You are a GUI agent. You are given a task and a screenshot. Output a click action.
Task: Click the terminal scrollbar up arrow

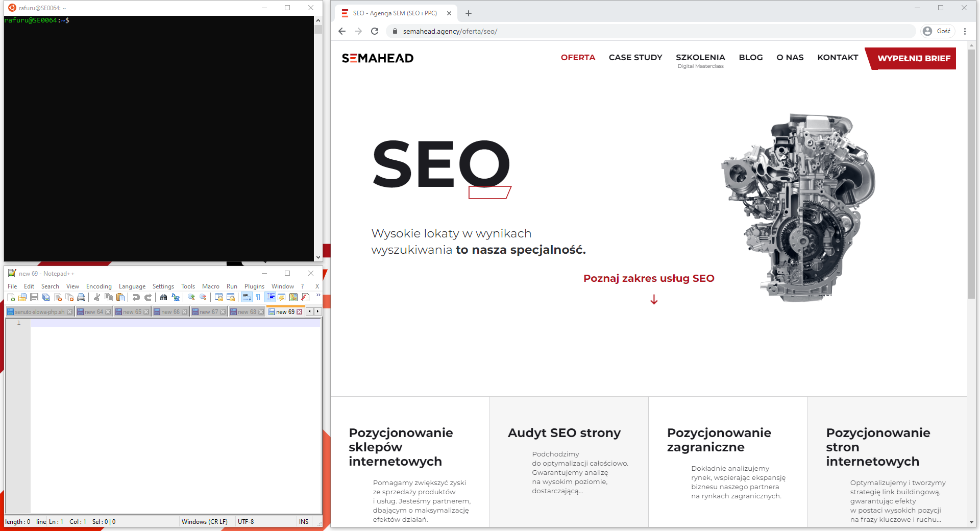tap(318, 20)
